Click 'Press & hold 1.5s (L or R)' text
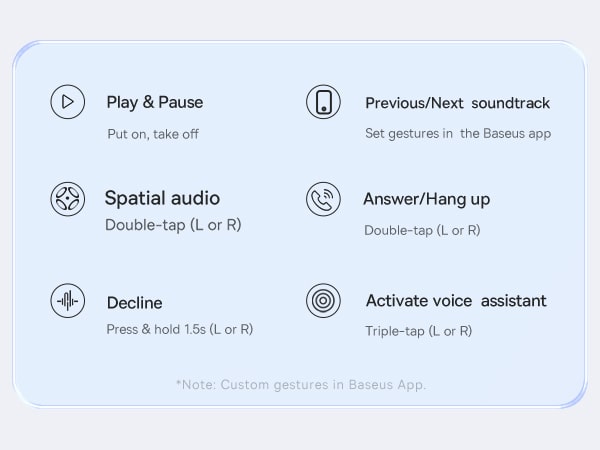The height and width of the screenshot is (450, 600). tap(180, 329)
